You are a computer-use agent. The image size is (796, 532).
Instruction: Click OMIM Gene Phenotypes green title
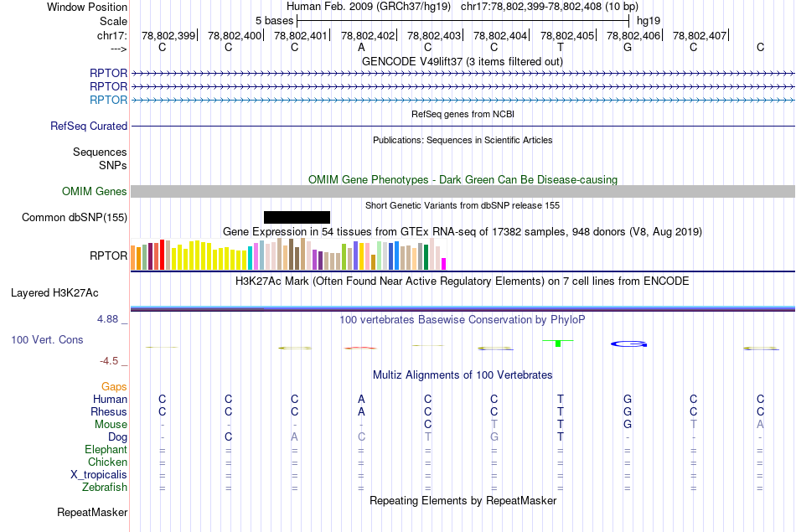pyautogui.click(x=463, y=179)
